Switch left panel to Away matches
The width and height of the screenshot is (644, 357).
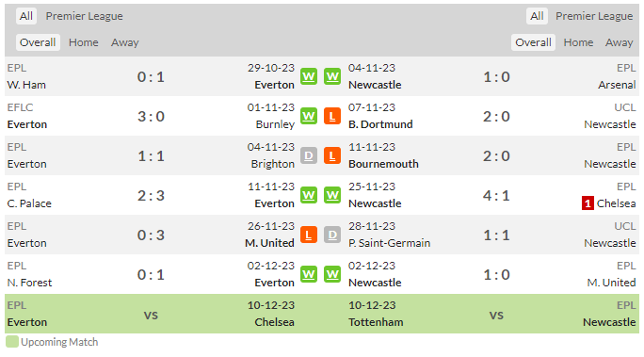tap(125, 42)
